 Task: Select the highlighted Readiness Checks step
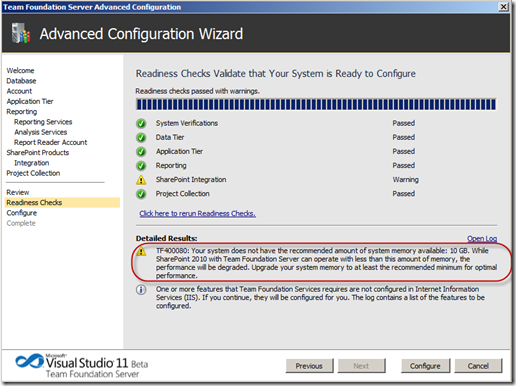(62, 203)
